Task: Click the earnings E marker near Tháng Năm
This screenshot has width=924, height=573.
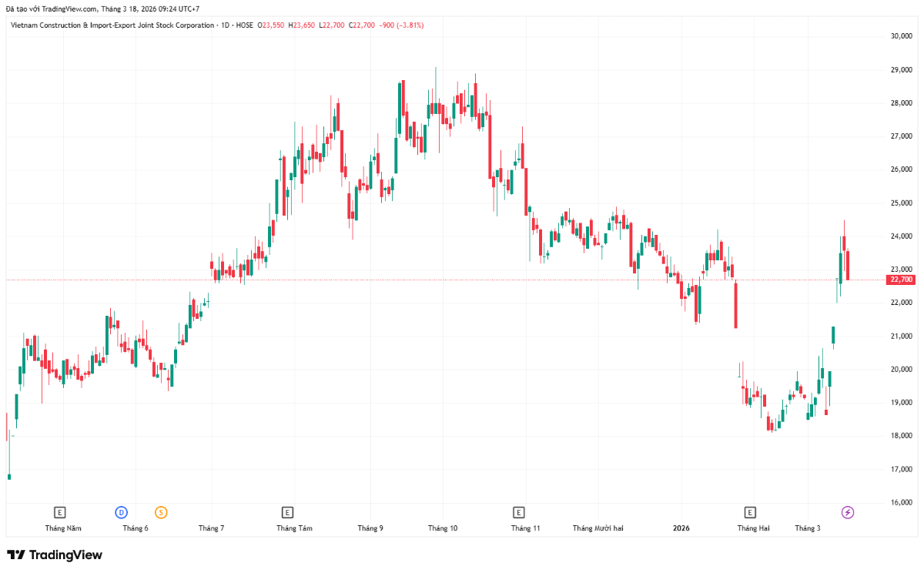Action: pyautogui.click(x=59, y=512)
